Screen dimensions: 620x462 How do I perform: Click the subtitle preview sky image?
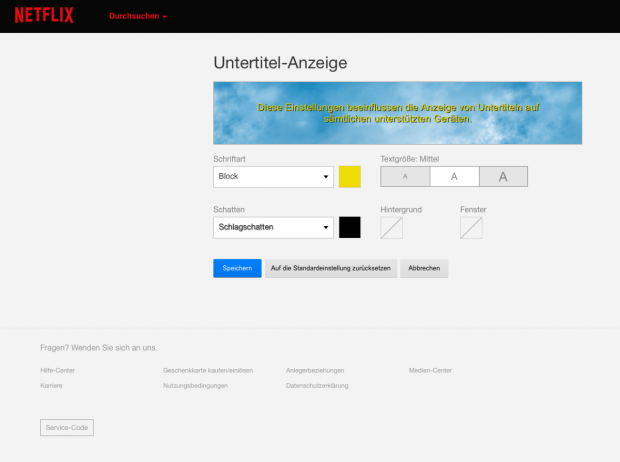[x=398, y=113]
